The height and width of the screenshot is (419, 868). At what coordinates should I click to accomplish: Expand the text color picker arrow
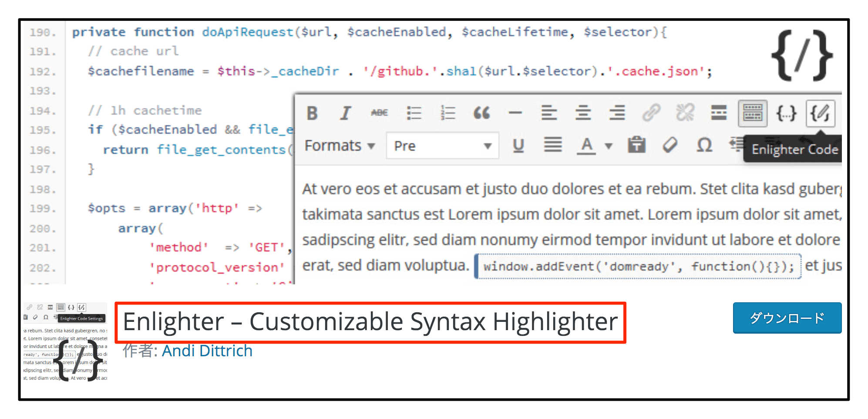coord(609,146)
